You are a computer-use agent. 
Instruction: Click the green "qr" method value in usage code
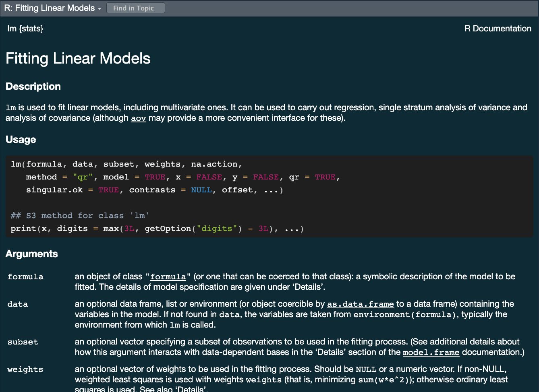[x=83, y=177]
